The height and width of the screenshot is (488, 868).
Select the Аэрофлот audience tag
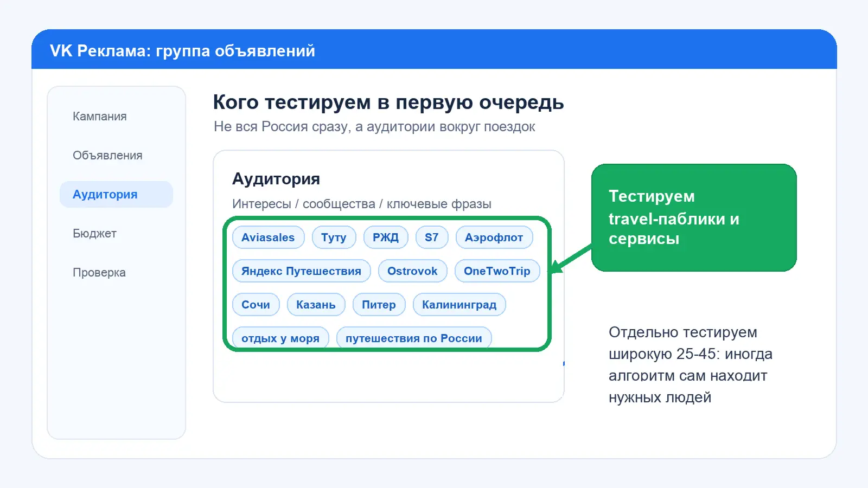click(x=494, y=237)
